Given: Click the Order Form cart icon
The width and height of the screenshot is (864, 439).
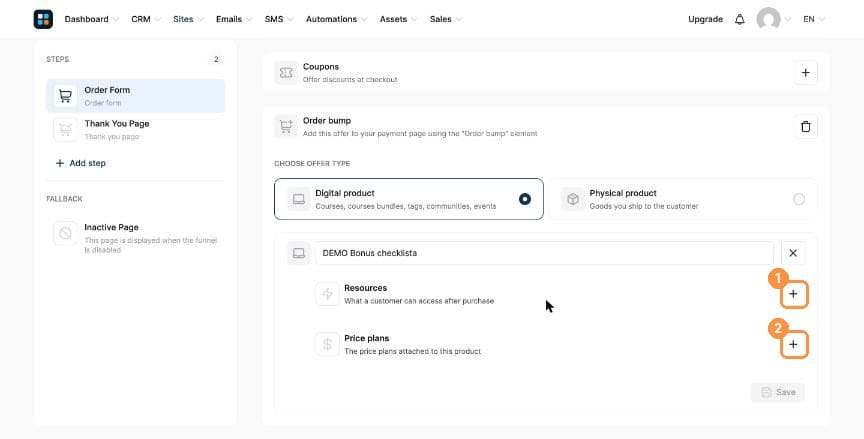Looking at the screenshot, I should point(65,96).
